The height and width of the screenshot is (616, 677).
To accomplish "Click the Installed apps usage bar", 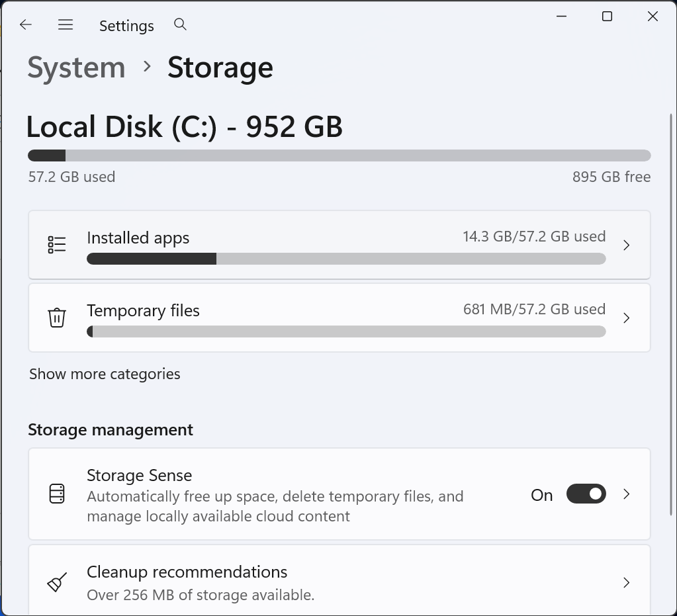I will pyautogui.click(x=345, y=259).
